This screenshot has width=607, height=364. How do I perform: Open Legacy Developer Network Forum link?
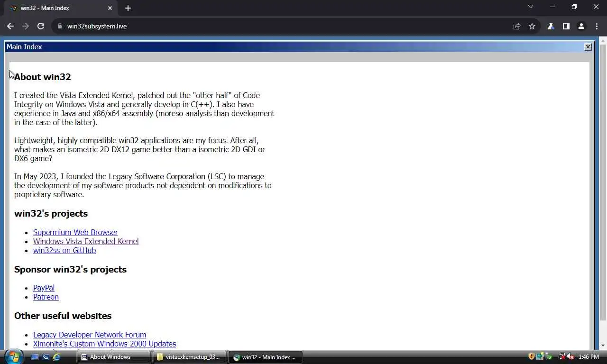coord(90,335)
